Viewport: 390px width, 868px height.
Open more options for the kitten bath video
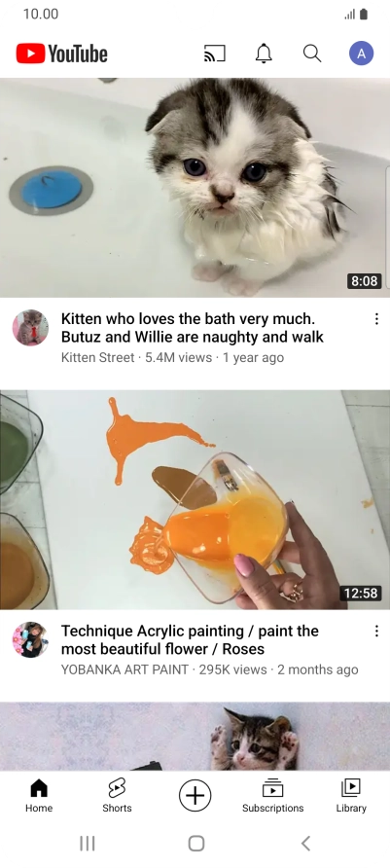coord(376,319)
